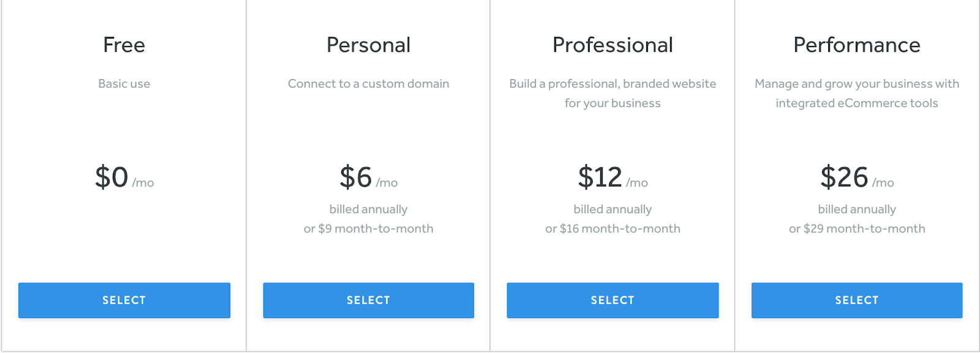Click the 'Basic use' description
The width and height of the screenshot is (980, 353).
pyautogui.click(x=124, y=84)
